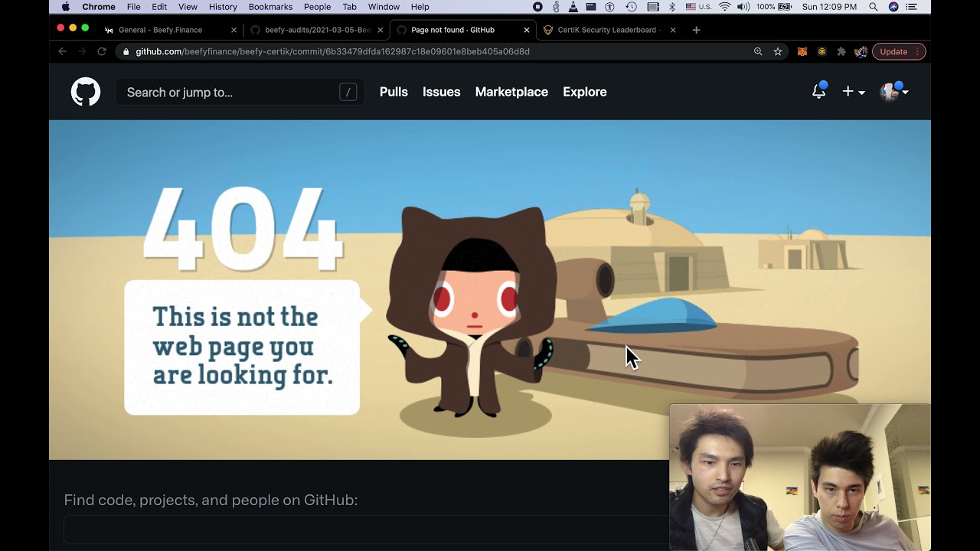
Task: Open the Chrome application menu
Action: [99, 7]
